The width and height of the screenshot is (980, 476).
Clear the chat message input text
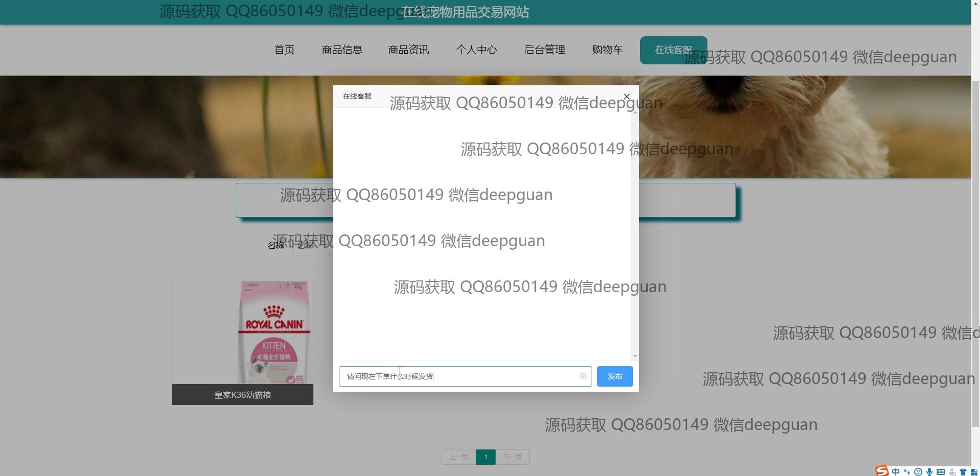click(x=583, y=376)
